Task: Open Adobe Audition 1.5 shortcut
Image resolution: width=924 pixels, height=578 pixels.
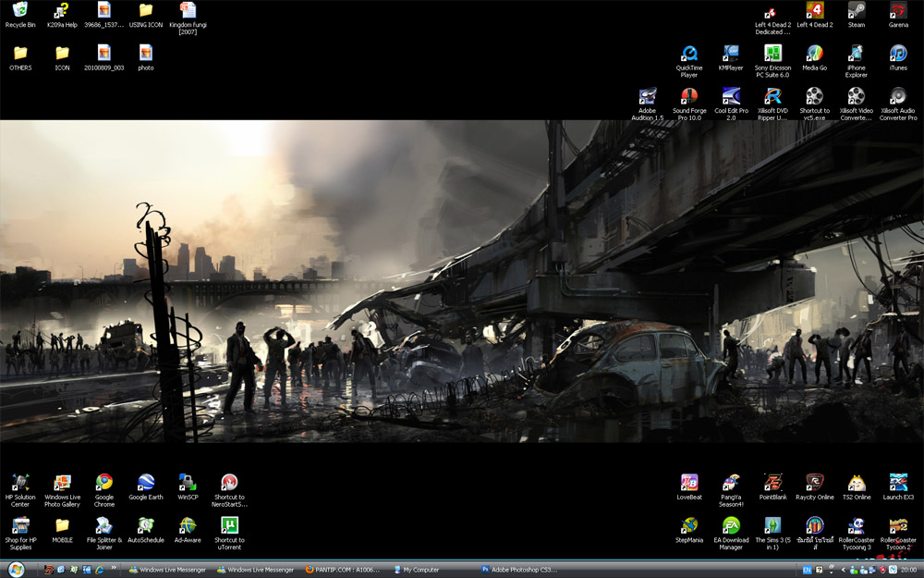Action: tap(647, 105)
